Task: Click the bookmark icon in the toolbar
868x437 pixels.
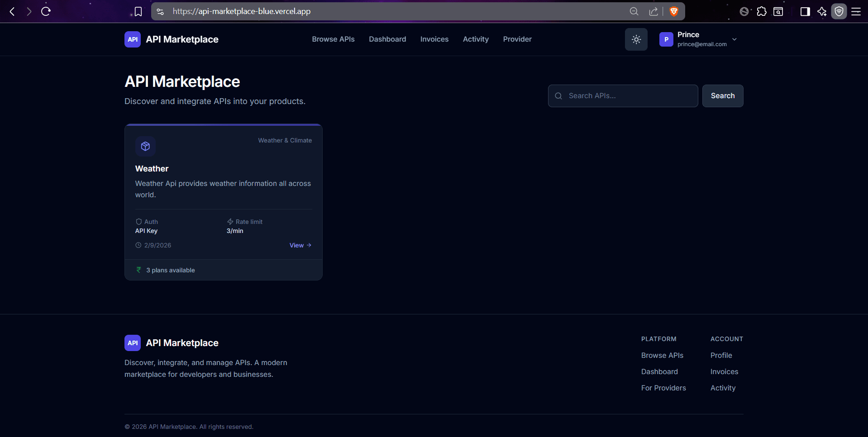Action: tap(138, 11)
